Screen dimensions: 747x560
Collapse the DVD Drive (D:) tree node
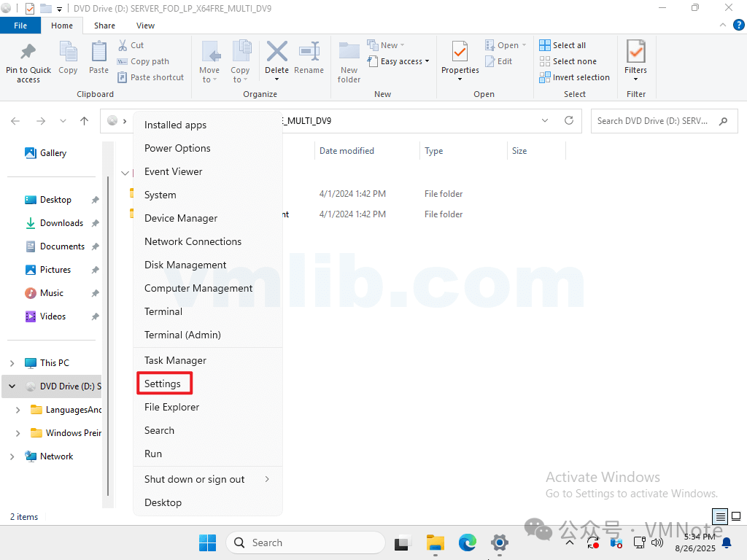click(12, 386)
